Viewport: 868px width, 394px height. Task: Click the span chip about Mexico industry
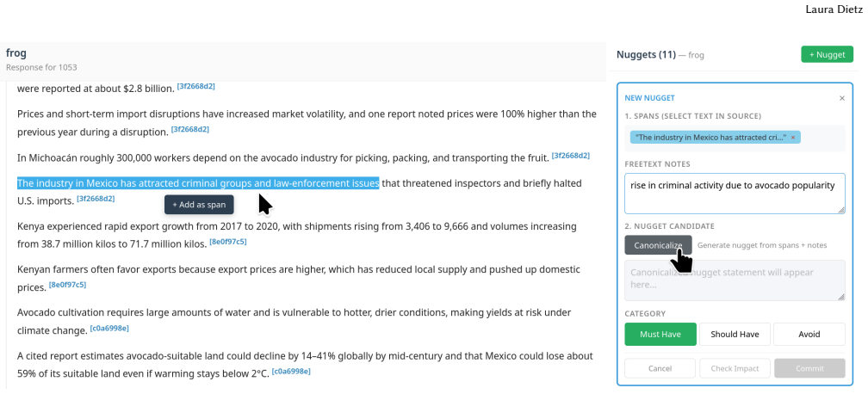click(710, 138)
